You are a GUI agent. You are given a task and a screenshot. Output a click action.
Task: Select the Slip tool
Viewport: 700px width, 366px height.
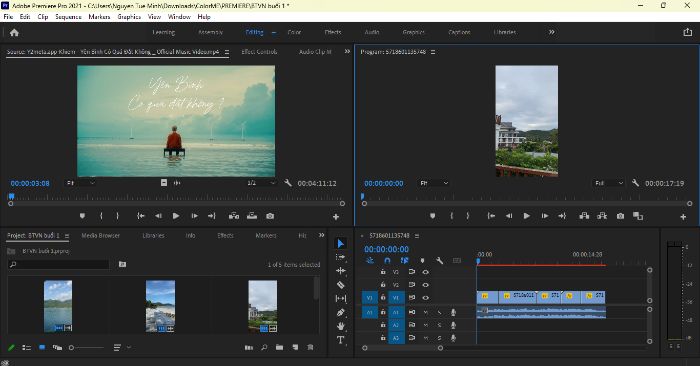[x=341, y=299]
